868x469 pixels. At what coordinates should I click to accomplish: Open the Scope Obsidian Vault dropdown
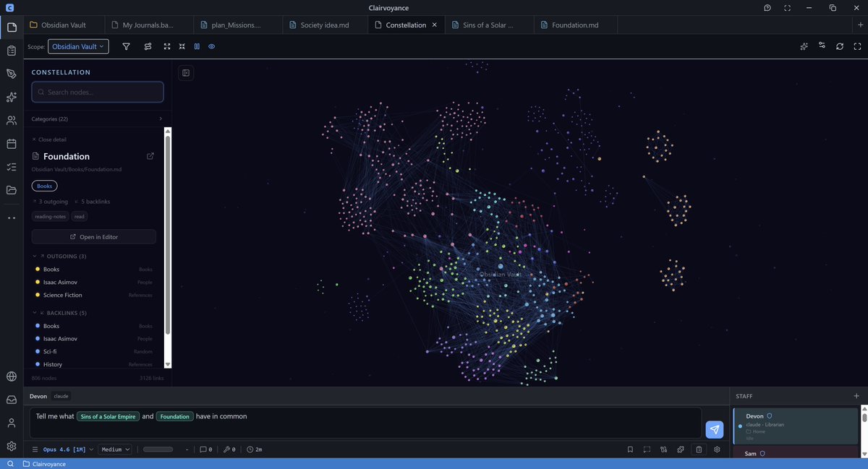[x=78, y=46]
